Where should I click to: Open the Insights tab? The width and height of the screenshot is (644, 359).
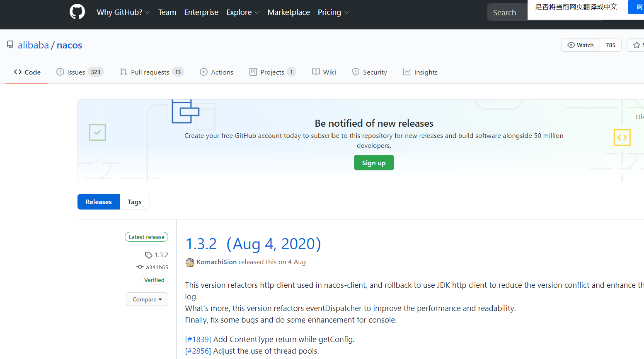[x=420, y=72]
